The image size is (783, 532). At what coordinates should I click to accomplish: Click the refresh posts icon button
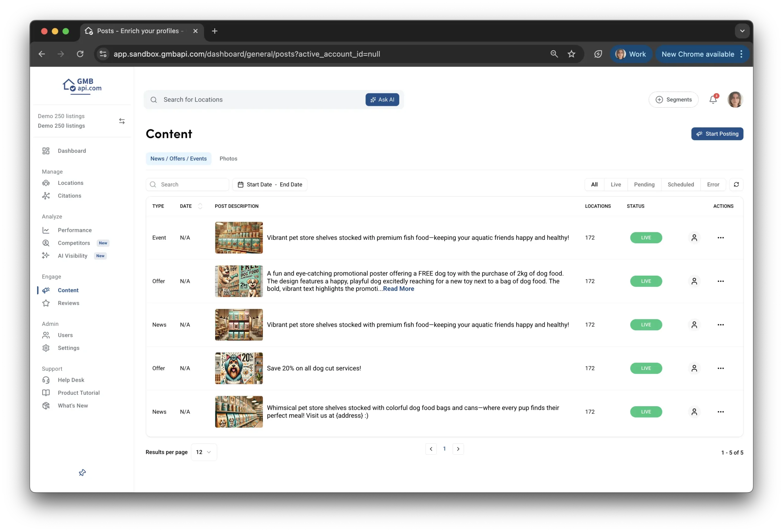click(736, 184)
